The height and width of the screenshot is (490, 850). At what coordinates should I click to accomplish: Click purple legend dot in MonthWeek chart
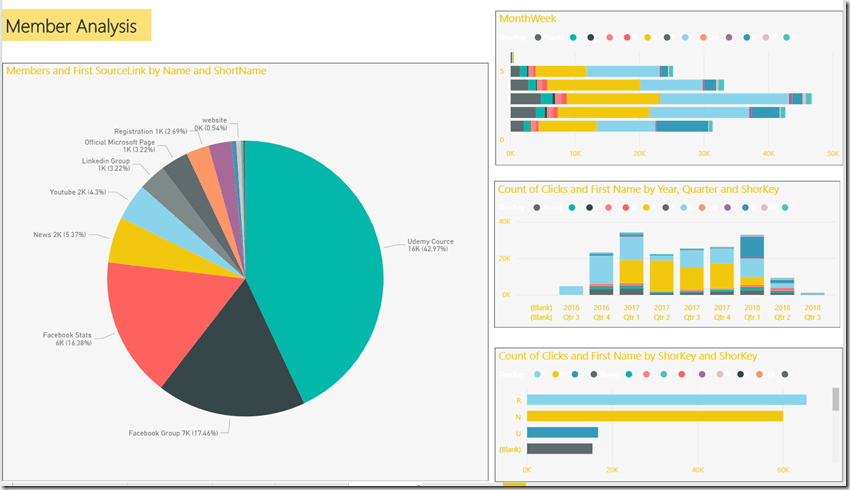[x=728, y=37]
